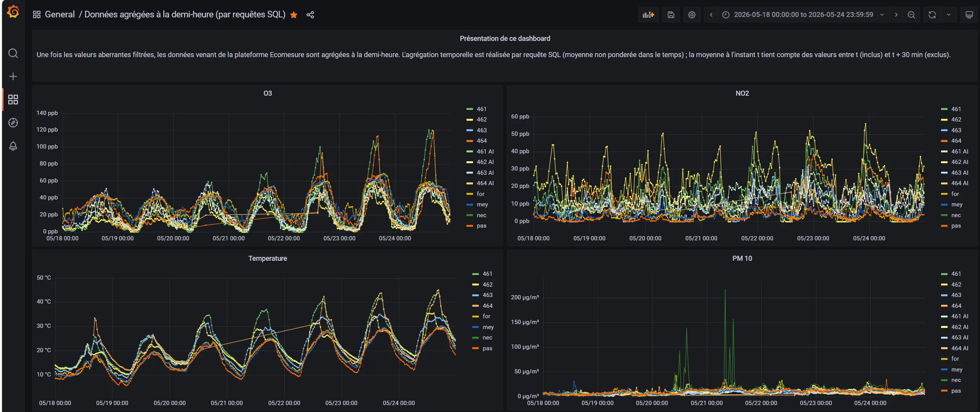Screen dimensions: 980x412
Task: Open the search dashboards icon
Action: (x=13, y=53)
